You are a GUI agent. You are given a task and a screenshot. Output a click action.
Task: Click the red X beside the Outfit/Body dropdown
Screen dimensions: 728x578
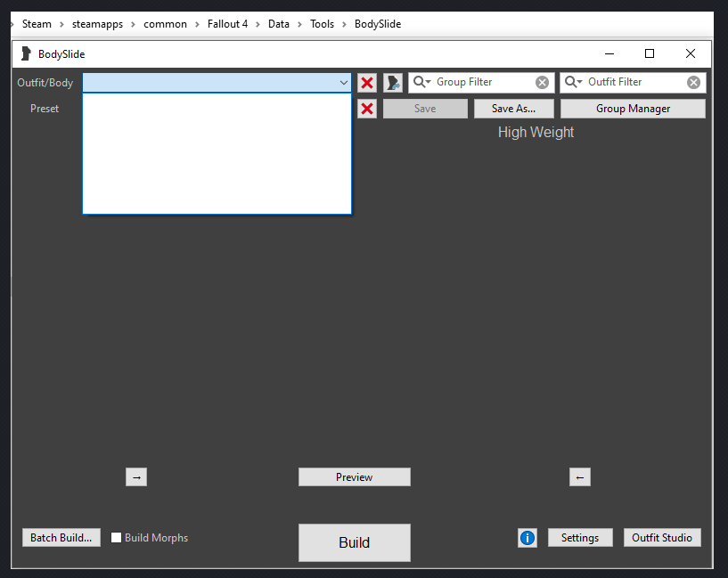tap(366, 83)
